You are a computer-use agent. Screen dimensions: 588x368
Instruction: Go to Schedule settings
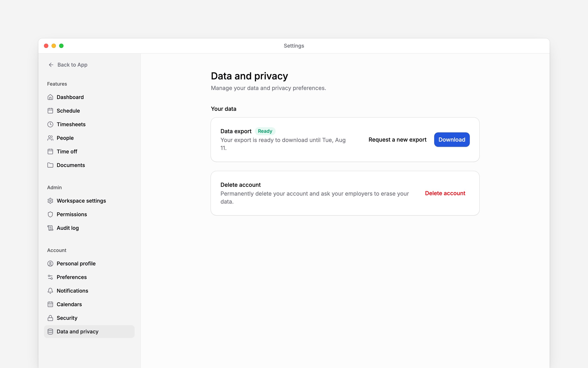pyautogui.click(x=89, y=111)
